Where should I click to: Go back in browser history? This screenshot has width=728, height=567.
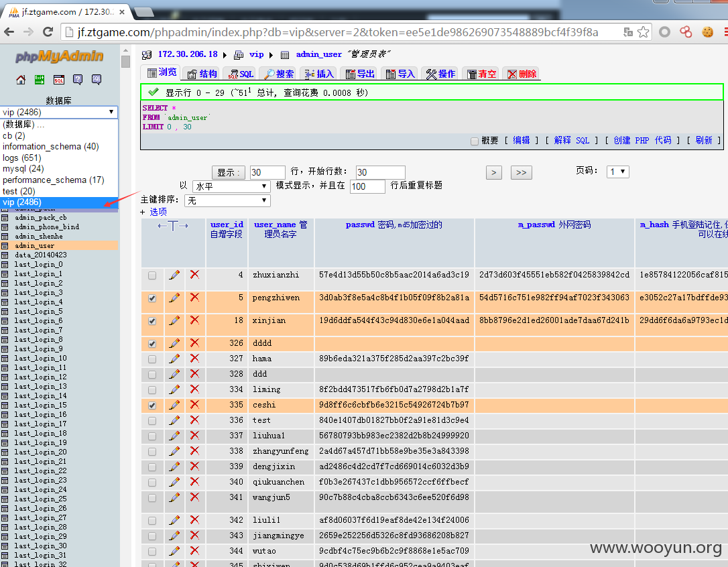coord(9,31)
